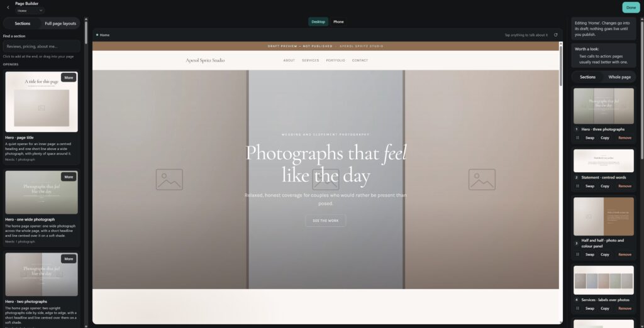
Task: Click the Home label in preview header
Action: coord(104,35)
